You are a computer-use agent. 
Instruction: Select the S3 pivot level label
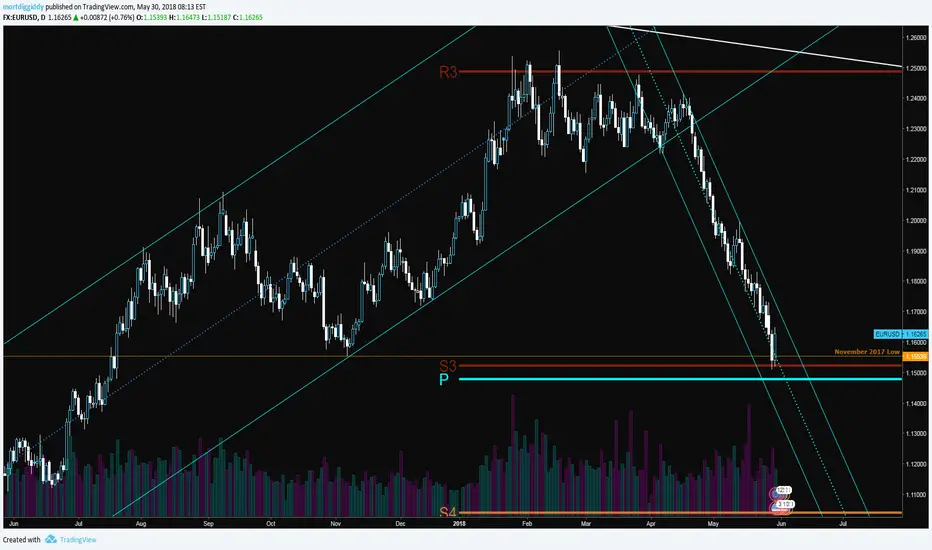tap(448, 365)
